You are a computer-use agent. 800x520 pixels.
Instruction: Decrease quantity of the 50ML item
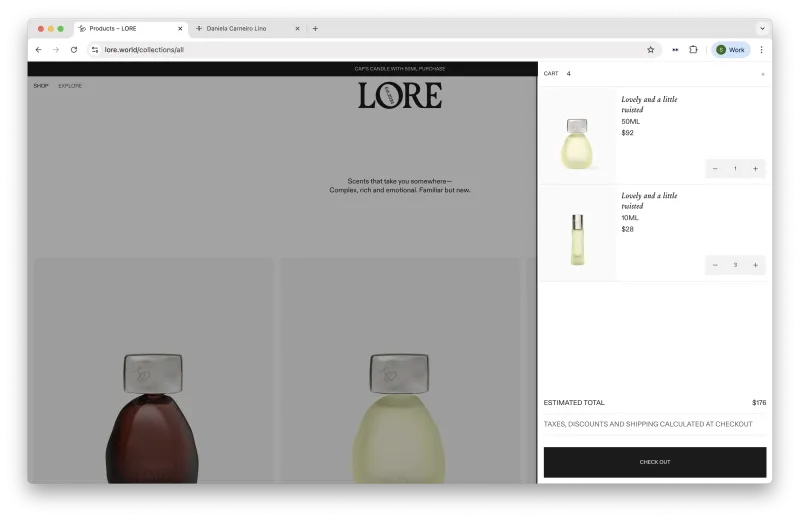715,168
